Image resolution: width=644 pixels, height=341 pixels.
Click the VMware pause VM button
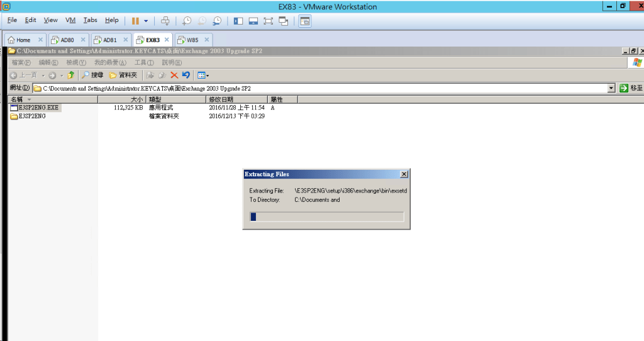[x=135, y=21]
